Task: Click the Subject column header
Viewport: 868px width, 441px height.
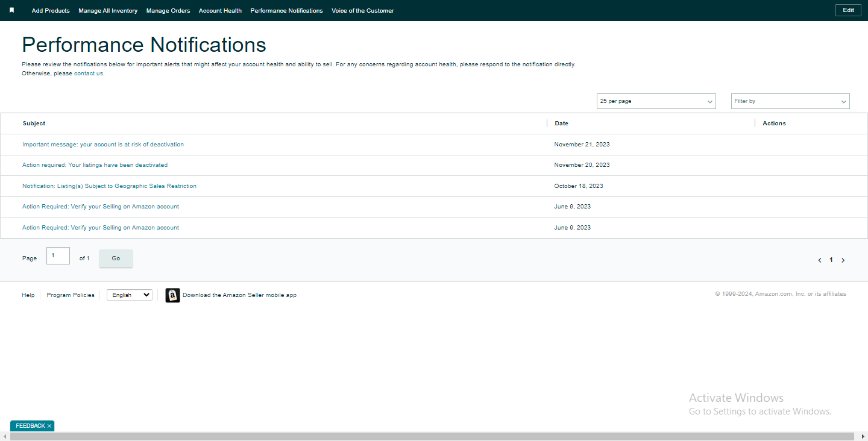Action: (x=34, y=124)
